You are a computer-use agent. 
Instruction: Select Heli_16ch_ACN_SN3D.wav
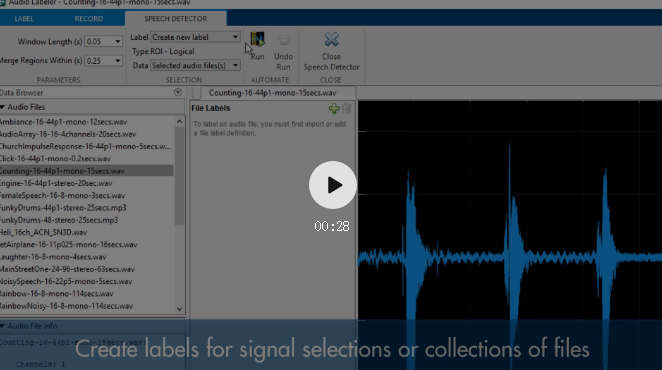pyautogui.click(x=43, y=232)
